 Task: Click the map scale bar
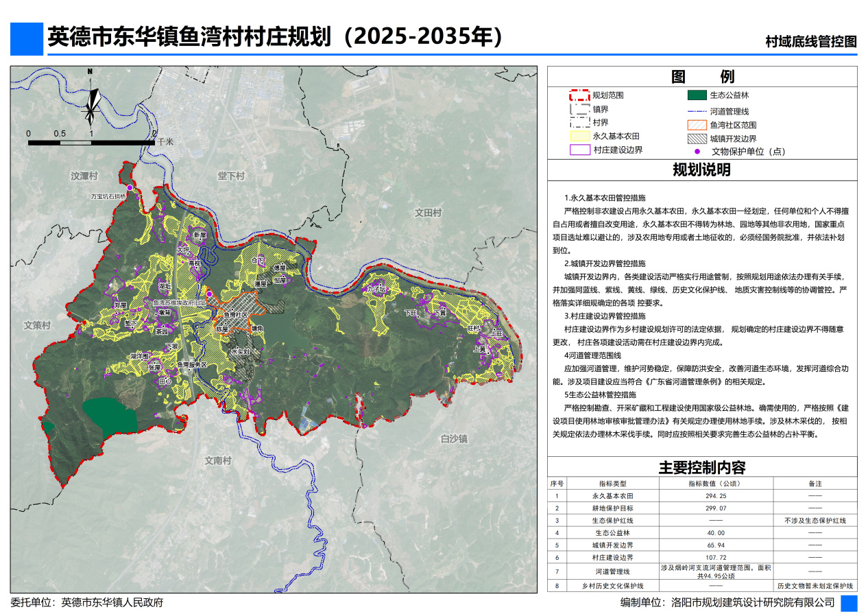click(x=91, y=142)
